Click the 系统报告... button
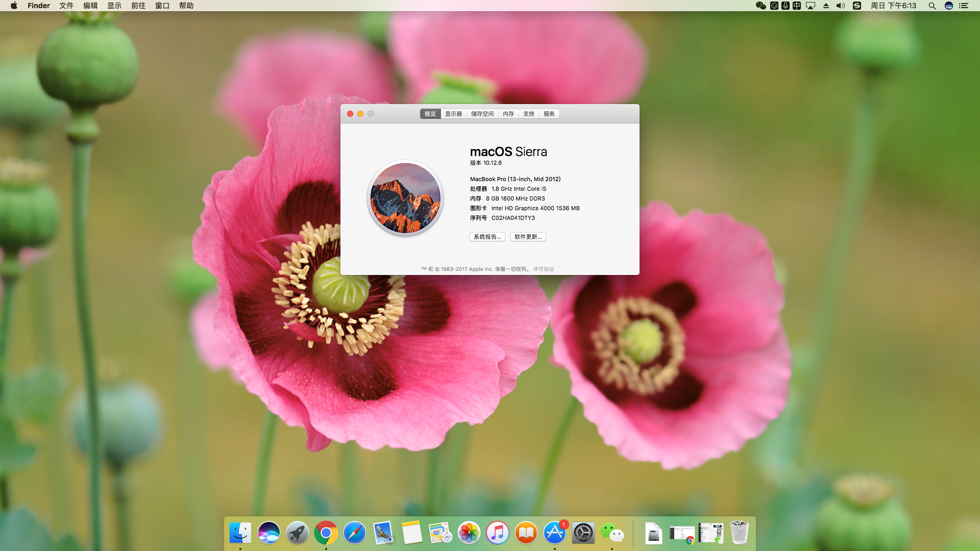 coord(487,237)
